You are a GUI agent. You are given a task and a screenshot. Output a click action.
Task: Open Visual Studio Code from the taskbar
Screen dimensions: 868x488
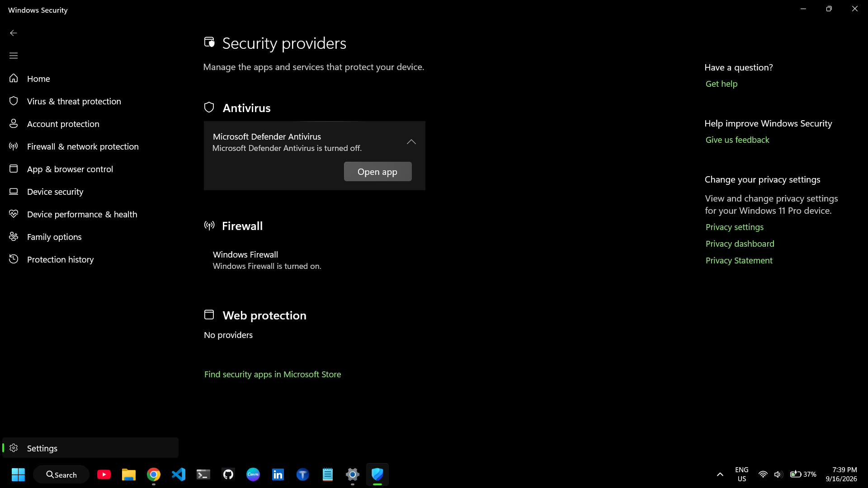coord(179,474)
